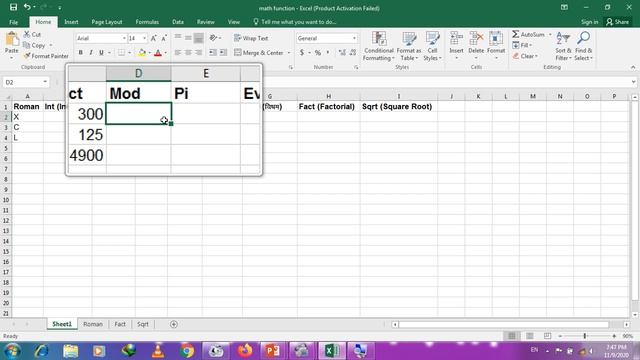The height and width of the screenshot is (360, 640).
Task: Click the AutoSum sigma button
Action: (x=529, y=35)
